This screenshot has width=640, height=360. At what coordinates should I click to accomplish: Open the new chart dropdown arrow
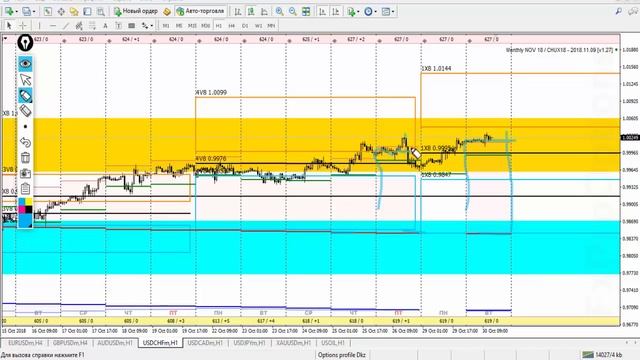(x=16, y=12)
